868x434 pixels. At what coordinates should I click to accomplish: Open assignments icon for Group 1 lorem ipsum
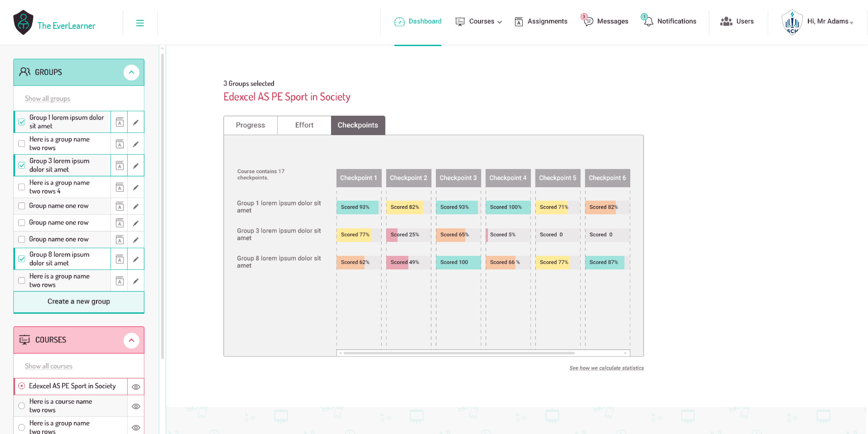120,122
